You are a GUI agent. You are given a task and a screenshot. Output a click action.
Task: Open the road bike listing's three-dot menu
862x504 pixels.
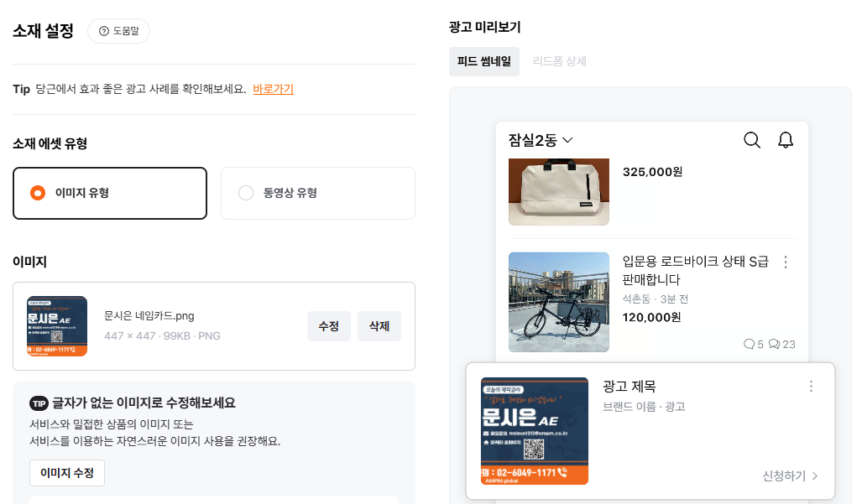(x=786, y=262)
